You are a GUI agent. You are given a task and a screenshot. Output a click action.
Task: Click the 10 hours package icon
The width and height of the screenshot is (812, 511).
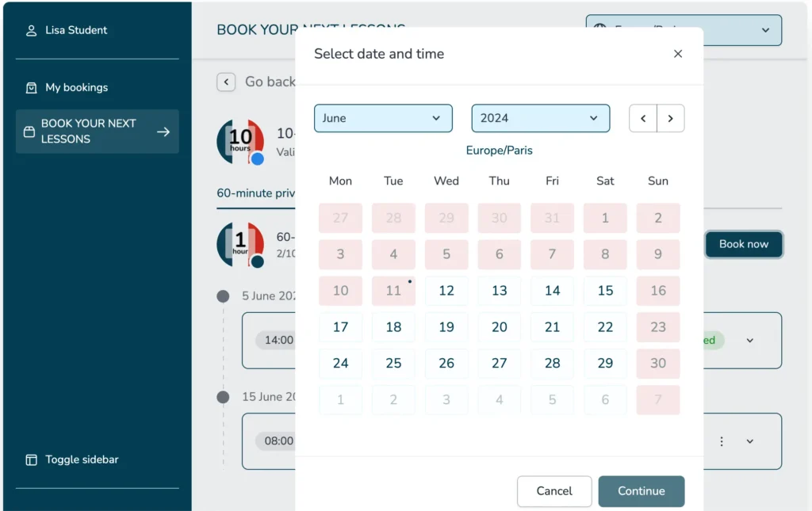click(x=240, y=141)
